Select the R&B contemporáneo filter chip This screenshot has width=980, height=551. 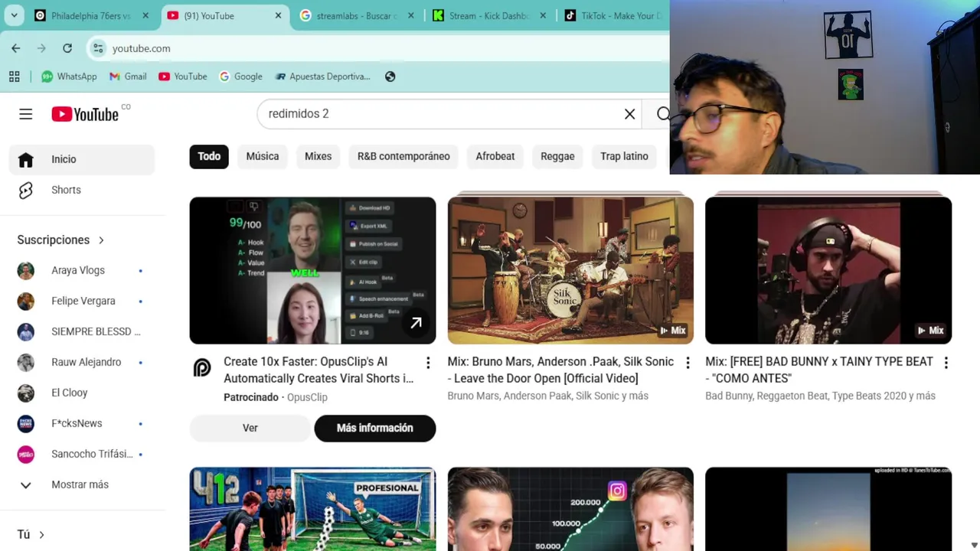pos(403,156)
